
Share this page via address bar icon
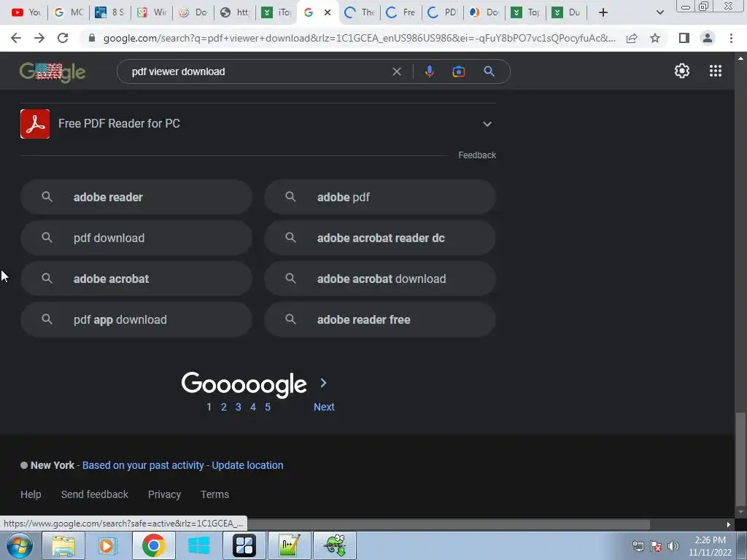tap(632, 38)
